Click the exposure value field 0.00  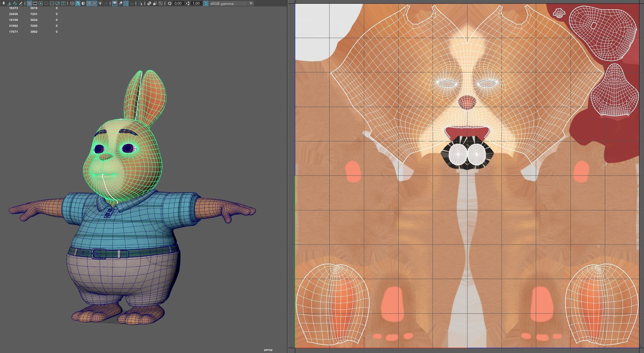pyautogui.click(x=178, y=3)
